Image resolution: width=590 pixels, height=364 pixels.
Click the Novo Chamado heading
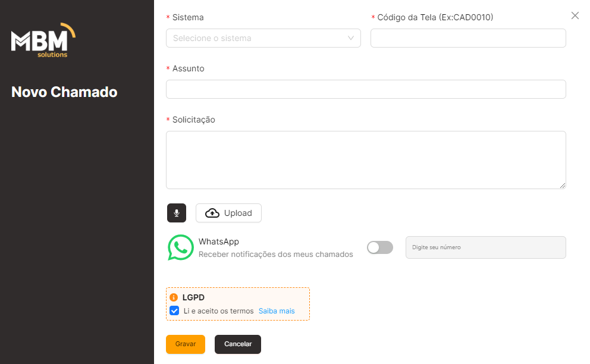coord(64,92)
